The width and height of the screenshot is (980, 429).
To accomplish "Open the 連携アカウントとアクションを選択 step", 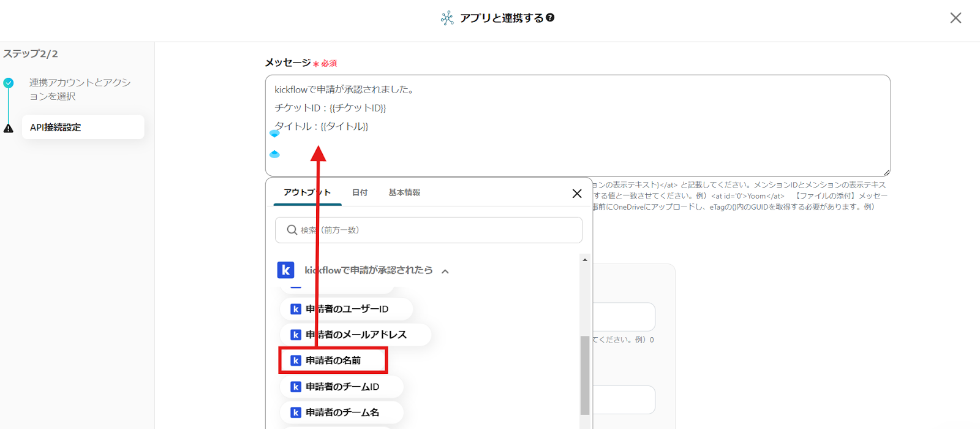I will [80, 89].
